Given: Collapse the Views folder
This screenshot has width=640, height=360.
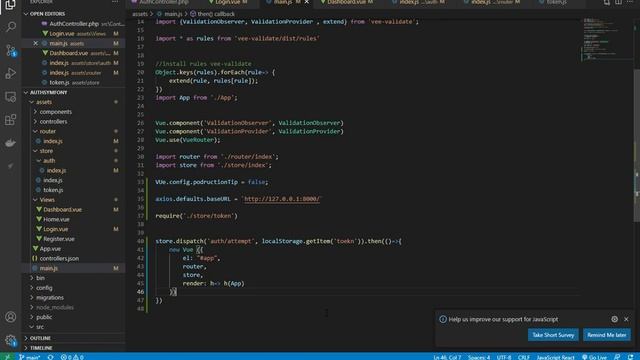Looking at the screenshot, I should click(x=35, y=200).
